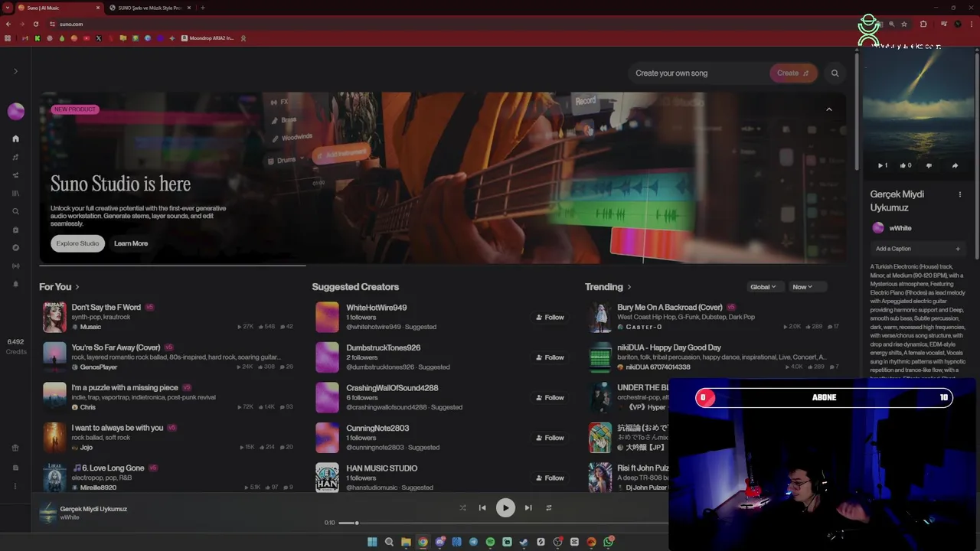Open Bury Me On A Backroad (Cover)
The width and height of the screenshot is (980, 551).
coord(670,307)
